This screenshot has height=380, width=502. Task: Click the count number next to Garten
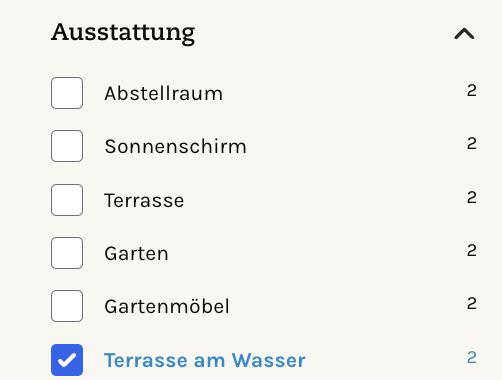[472, 251]
